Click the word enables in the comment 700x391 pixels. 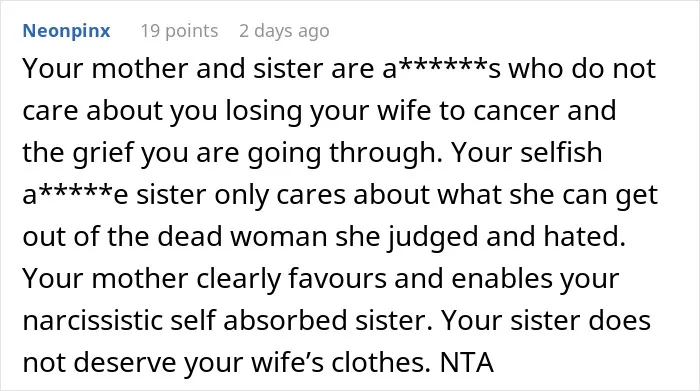(x=502, y=279)
